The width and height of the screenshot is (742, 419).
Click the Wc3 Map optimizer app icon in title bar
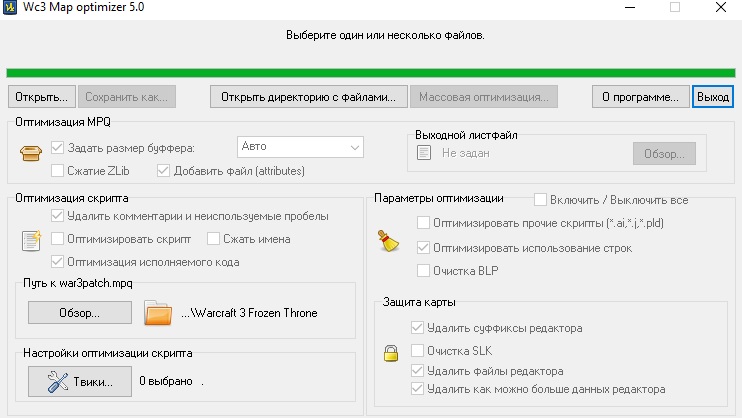[x=9, y=7]
